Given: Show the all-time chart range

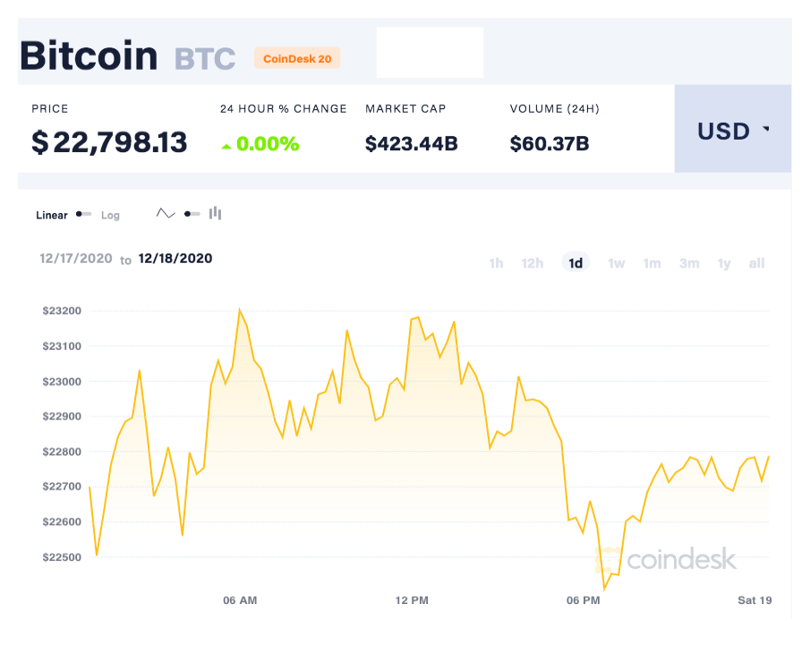Looking at the screenshot, I should click(x=757, y=263).
